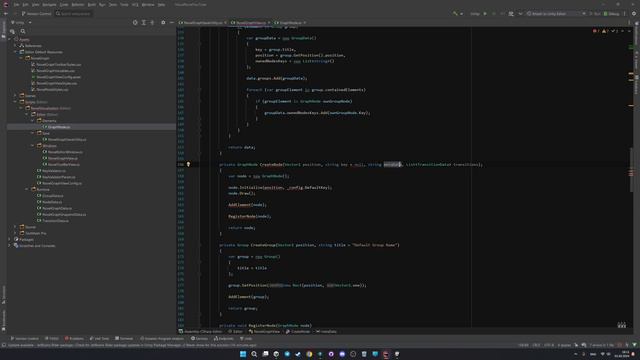Image resolution: width=640 pixels, height=360 pixels.
Task: Switch to the GraphNode.cs editor tab
Action: pyautogui.click(x=290, y=22)
